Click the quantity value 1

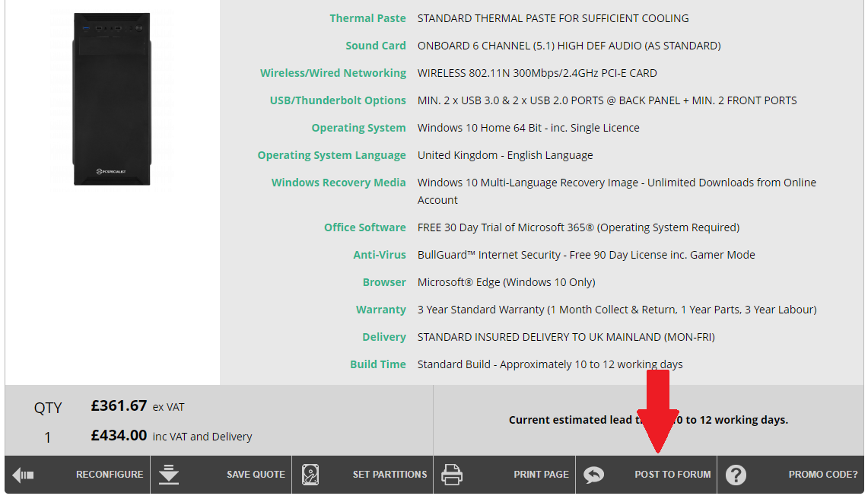tap(48, 437)
